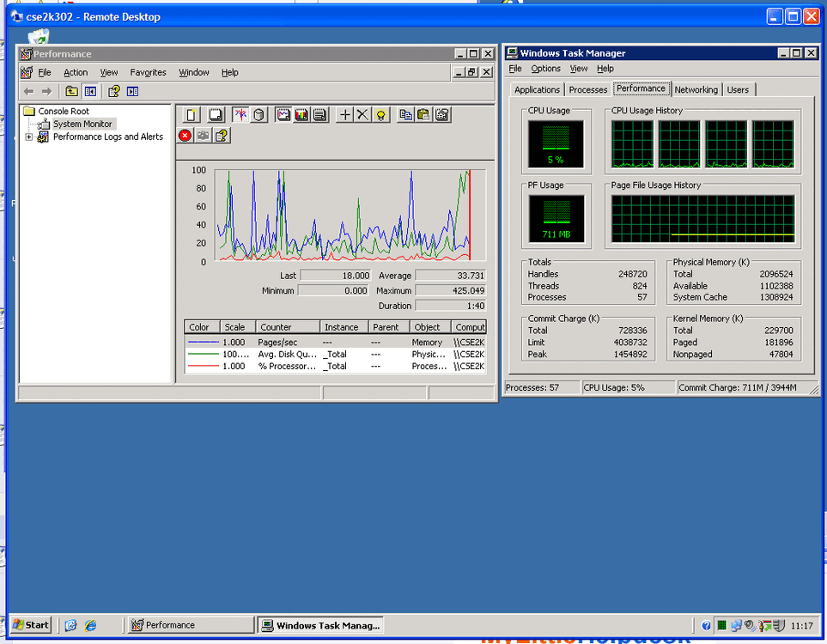Screen dimensions: 827x644
Task: Switch to the Users tab
Action: (x=738, y=89)
